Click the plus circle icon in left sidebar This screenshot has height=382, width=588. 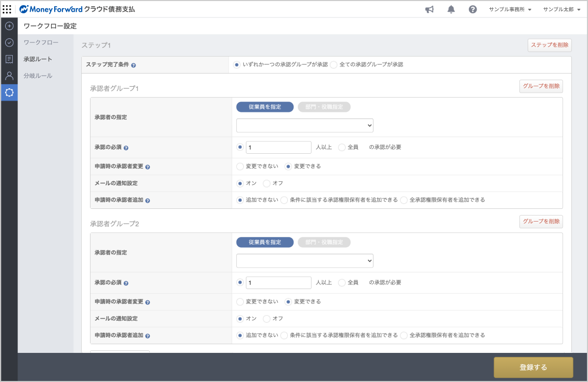click(9, 26)
